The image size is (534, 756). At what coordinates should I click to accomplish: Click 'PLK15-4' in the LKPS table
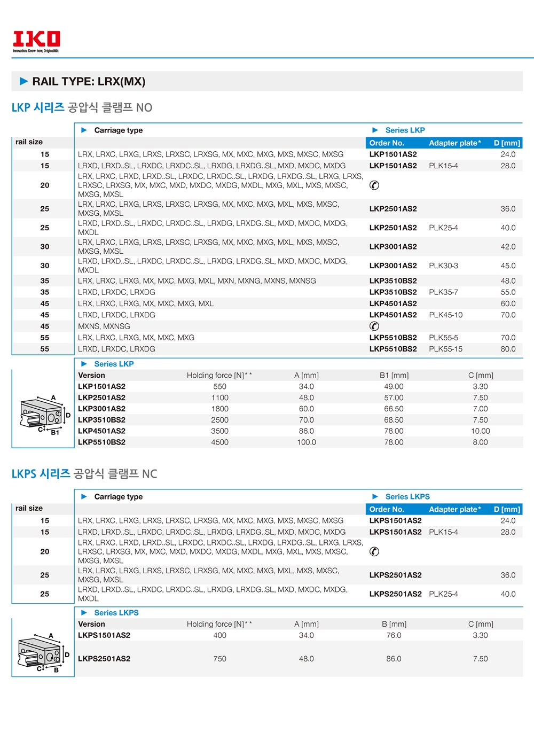coord(443,532)
